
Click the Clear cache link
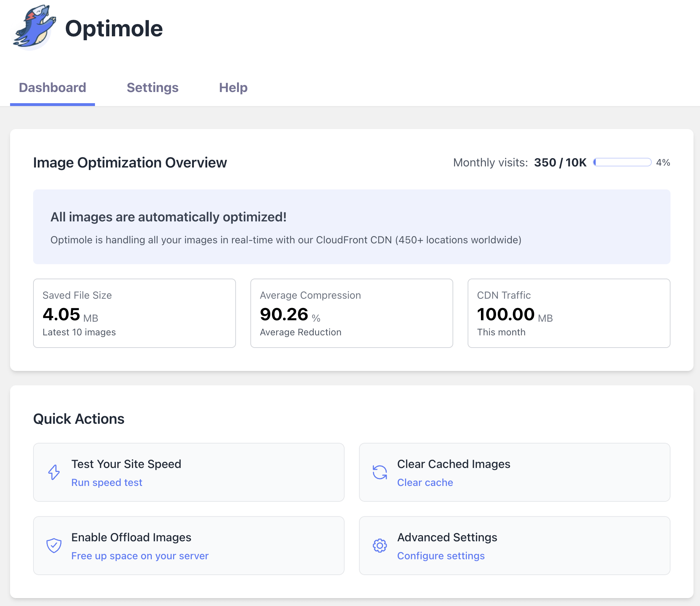pos(425,482)
